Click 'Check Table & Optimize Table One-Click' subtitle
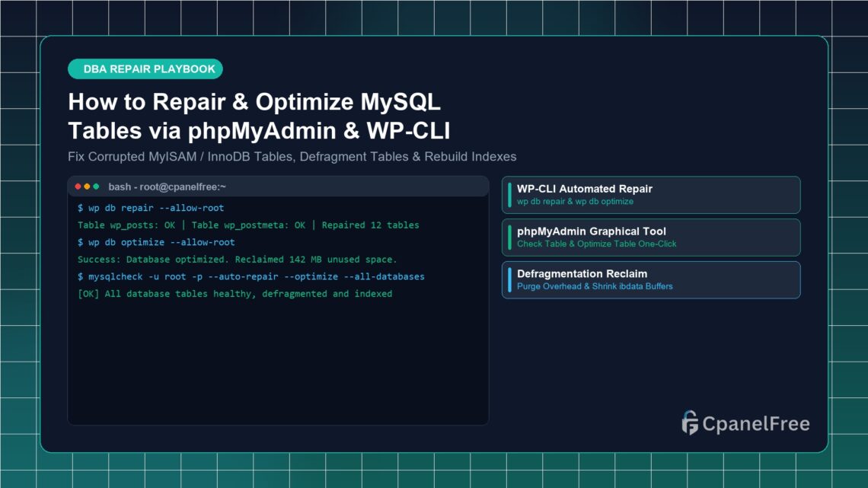 pyautogui.click(x=597, y=244)
